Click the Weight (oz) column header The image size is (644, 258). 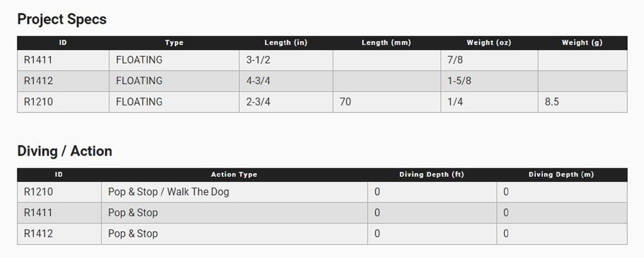[489, 43]
